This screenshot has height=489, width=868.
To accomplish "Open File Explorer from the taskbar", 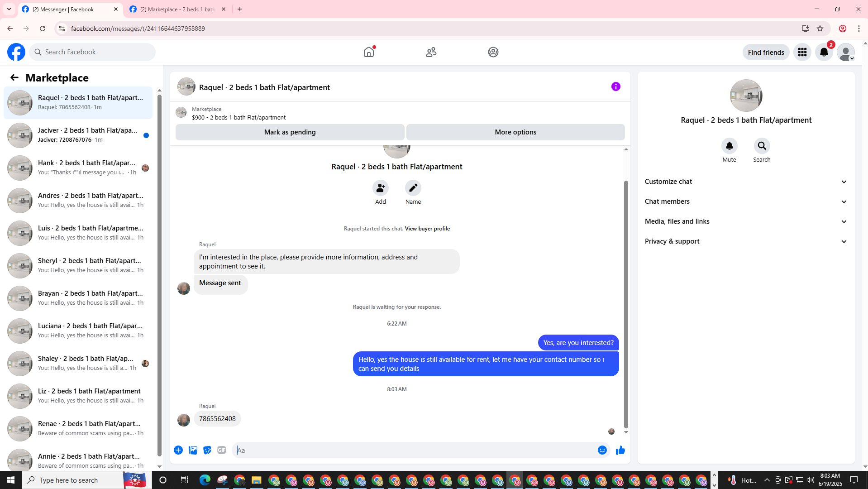I will 257,480.
